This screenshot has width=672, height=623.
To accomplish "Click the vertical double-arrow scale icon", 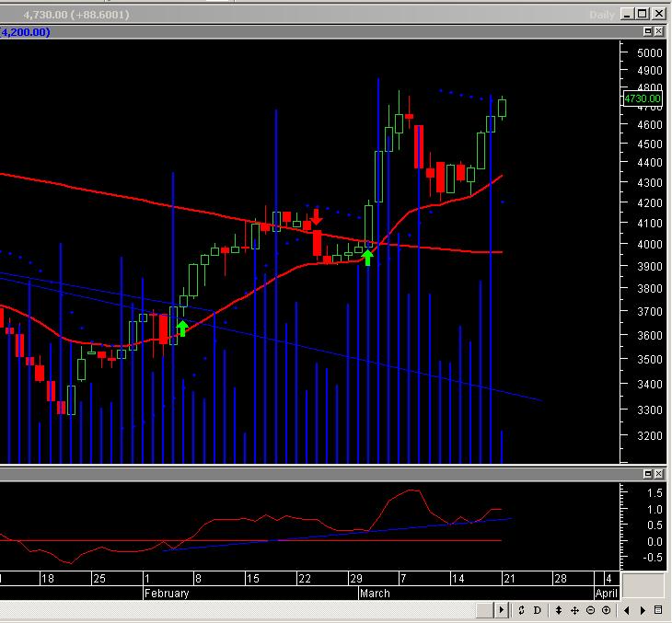I will 559,610.
